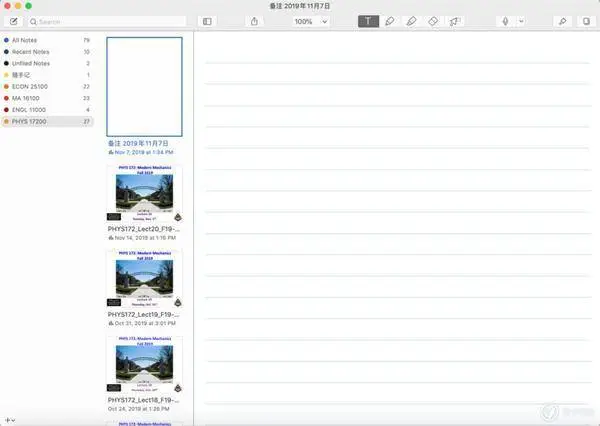This screenshot has height=426, width=600.
Task: Select the Highlighter tool
Action: click(411, 21)
